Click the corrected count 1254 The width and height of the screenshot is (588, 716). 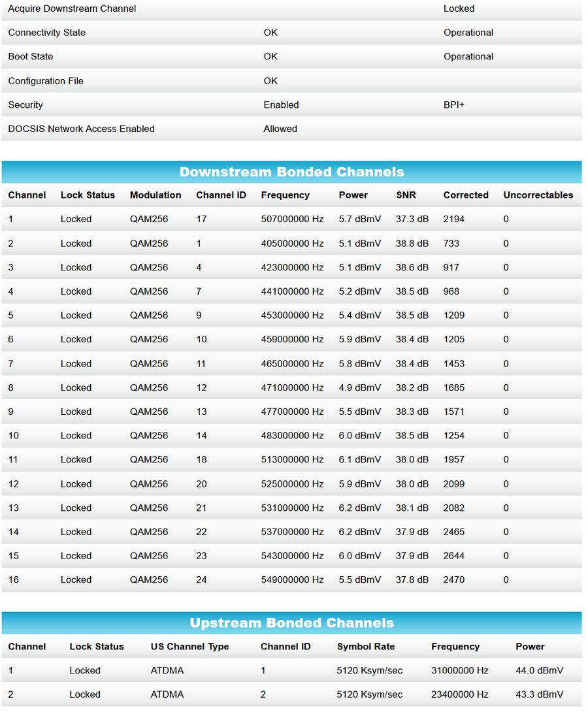[x=454, y=436]
